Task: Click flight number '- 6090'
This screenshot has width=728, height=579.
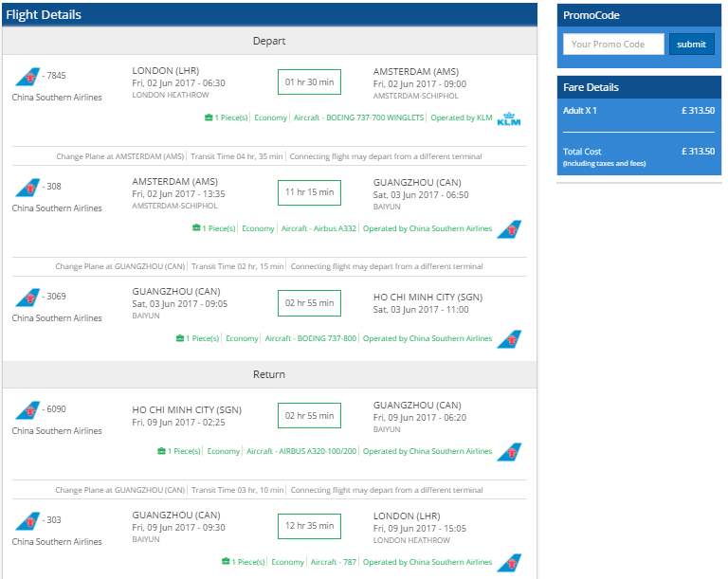Action: [54, 409]
